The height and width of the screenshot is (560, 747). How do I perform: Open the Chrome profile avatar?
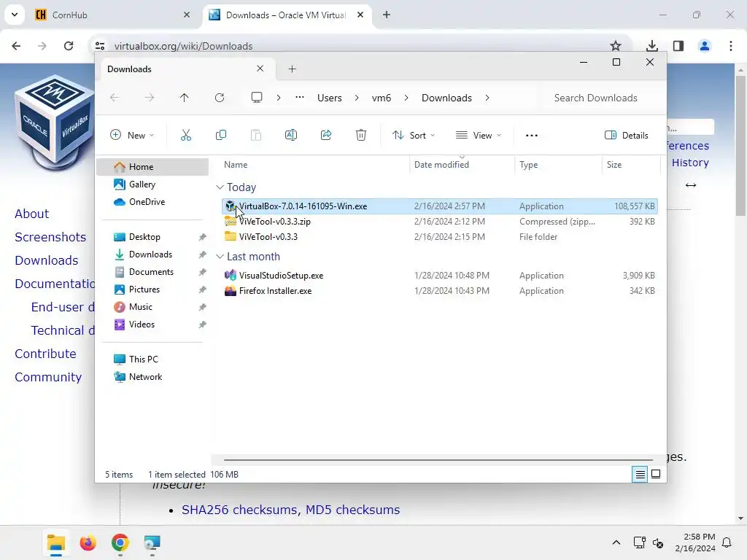(x=704, y=46)
